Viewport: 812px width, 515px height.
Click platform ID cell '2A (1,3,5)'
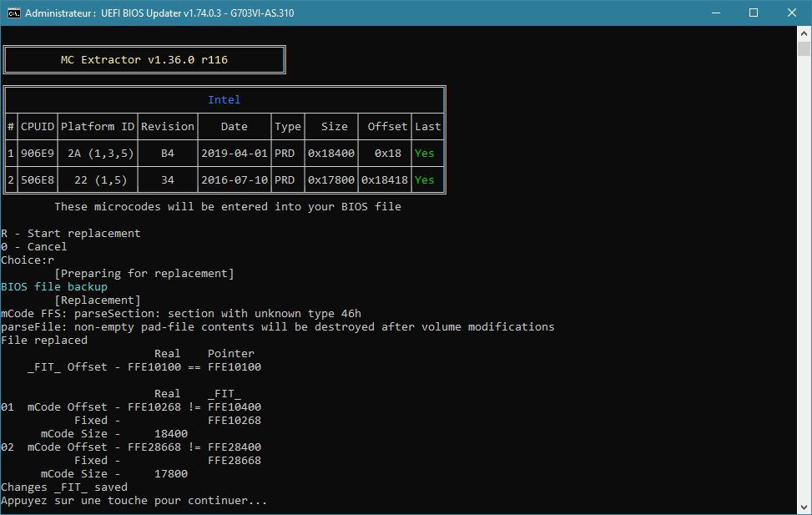(100, 154)
